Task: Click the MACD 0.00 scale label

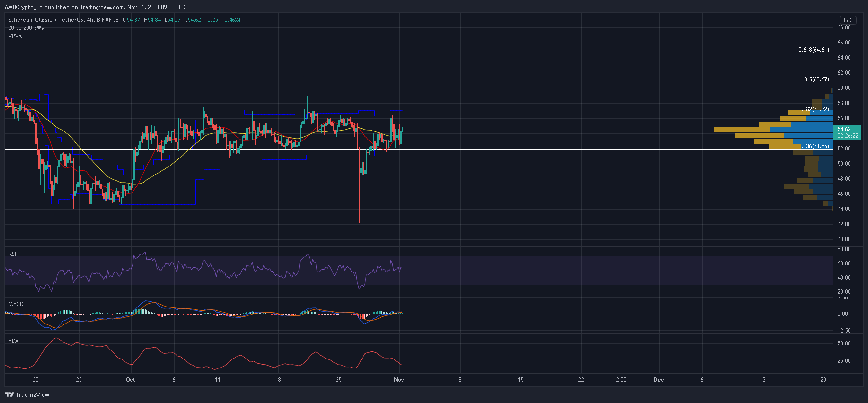Action: pos(842,314)
